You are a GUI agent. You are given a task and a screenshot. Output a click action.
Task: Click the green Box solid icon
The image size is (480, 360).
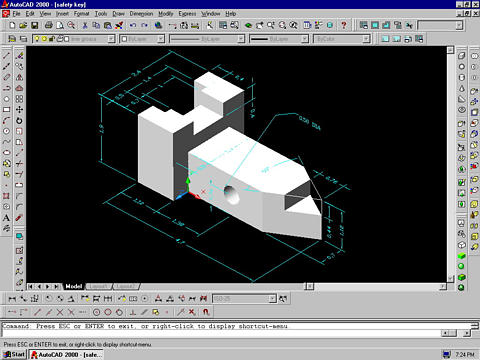point(461,256)
